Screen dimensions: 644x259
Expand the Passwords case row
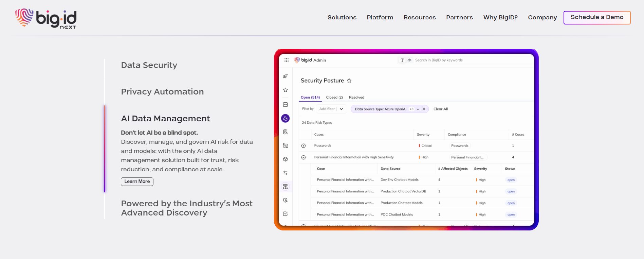pyautogui.click(x=303, y=146)
